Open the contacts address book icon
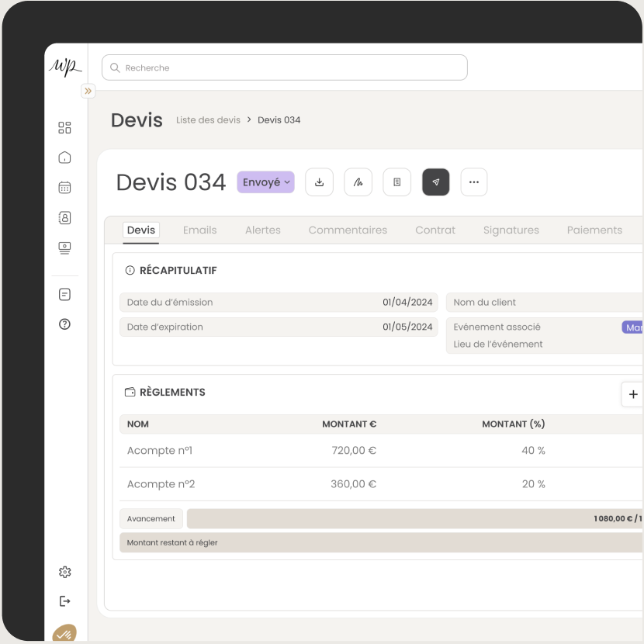644x644 pixels. click(x=64, y=218)
